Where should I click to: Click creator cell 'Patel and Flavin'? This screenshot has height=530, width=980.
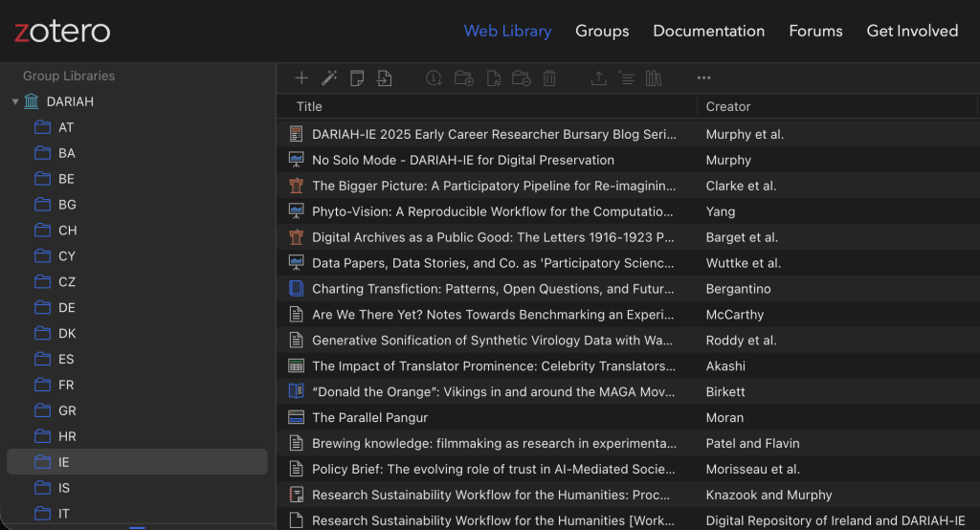coord(752,443)
